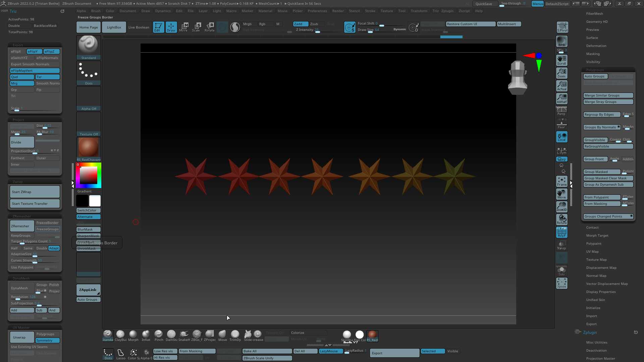Toggle Local transformation mode
This screenshot has width=644, height=362.
(x=562, y=137)
